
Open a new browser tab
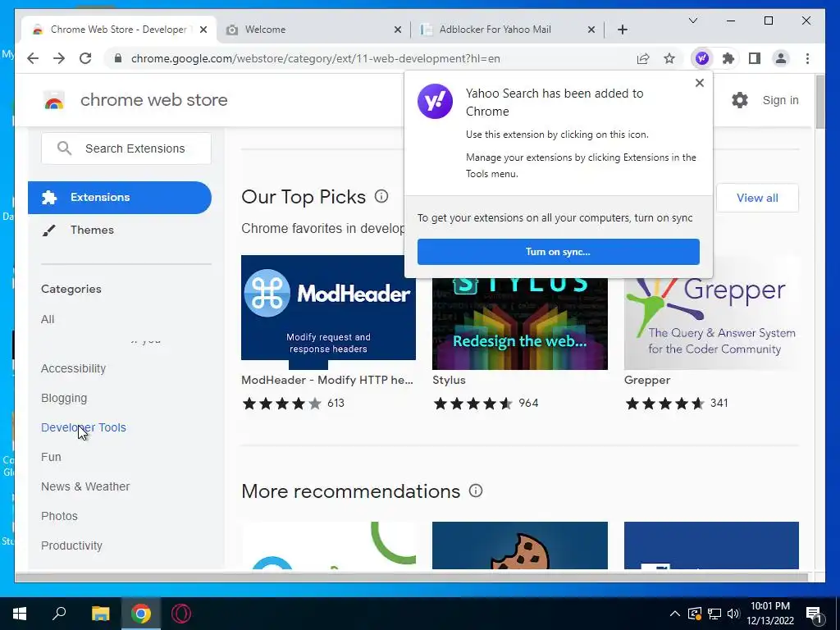622,30
